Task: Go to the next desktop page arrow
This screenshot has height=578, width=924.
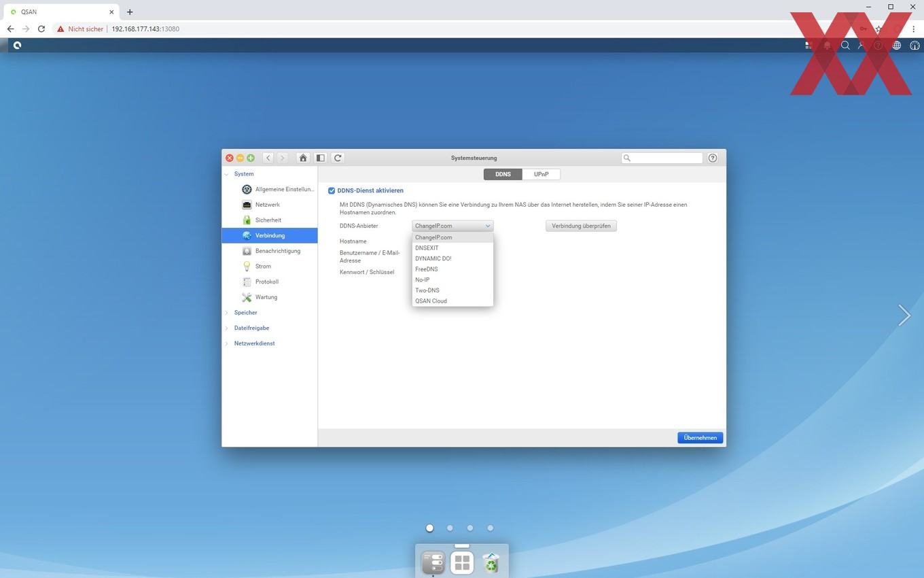Action: point(904,315)
